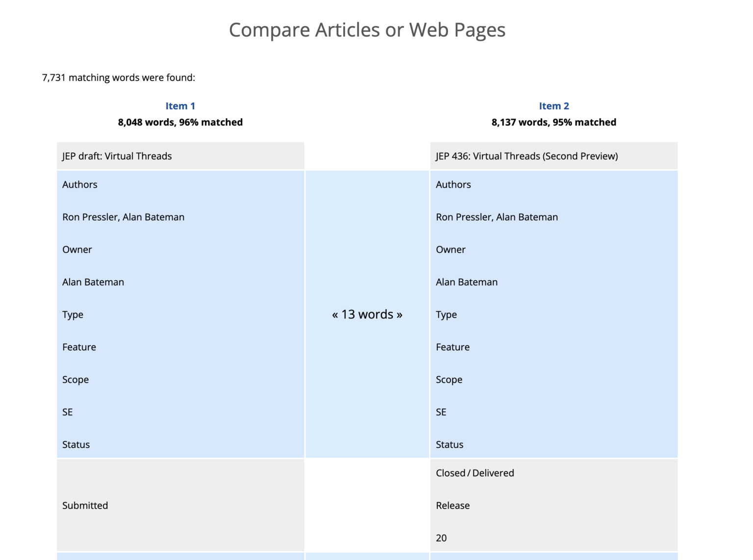Viewport: 753px width, 560px height.
Task: Select the 'JEP draft: Virtual Threads' title cell
Action: click(x=117, y=156)
